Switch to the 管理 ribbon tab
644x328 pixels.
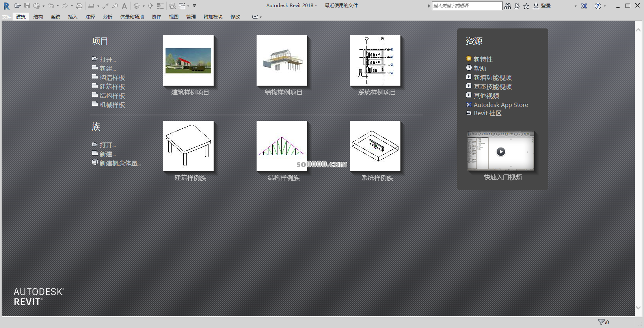(x=191, y=17)
